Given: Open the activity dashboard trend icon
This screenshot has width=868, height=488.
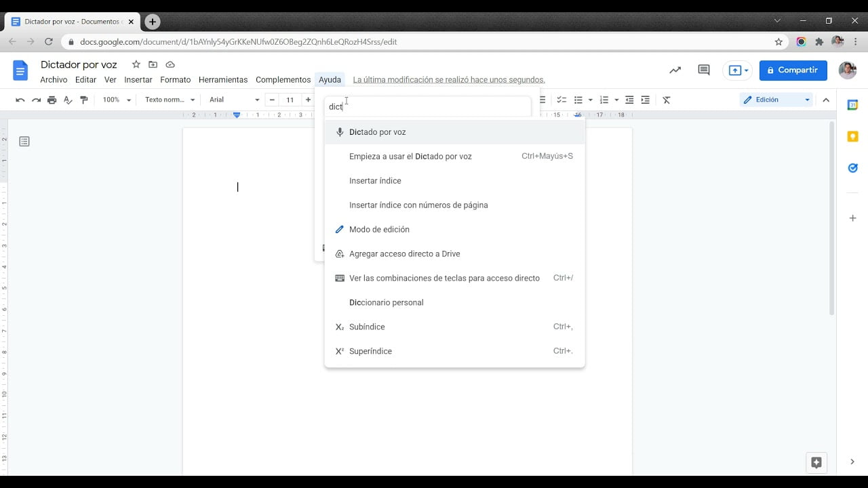Looking at the screenshot, I should (x=675, y=70).
